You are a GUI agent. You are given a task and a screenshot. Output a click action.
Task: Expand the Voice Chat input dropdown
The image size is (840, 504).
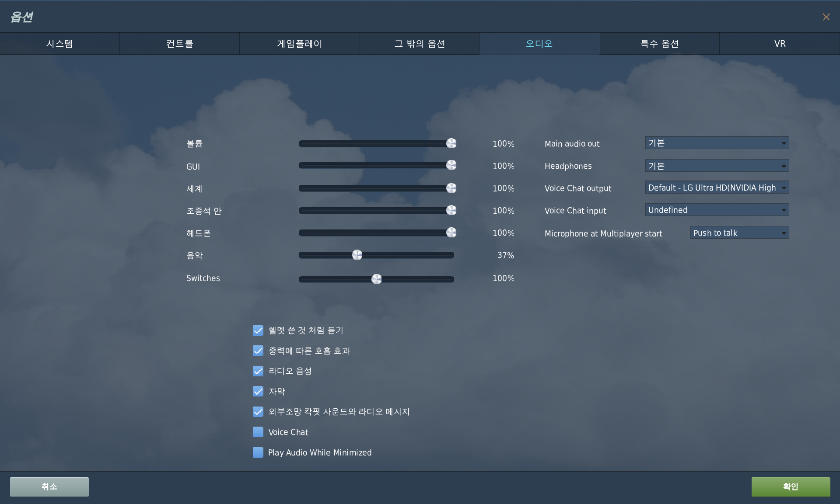(717, 210)
